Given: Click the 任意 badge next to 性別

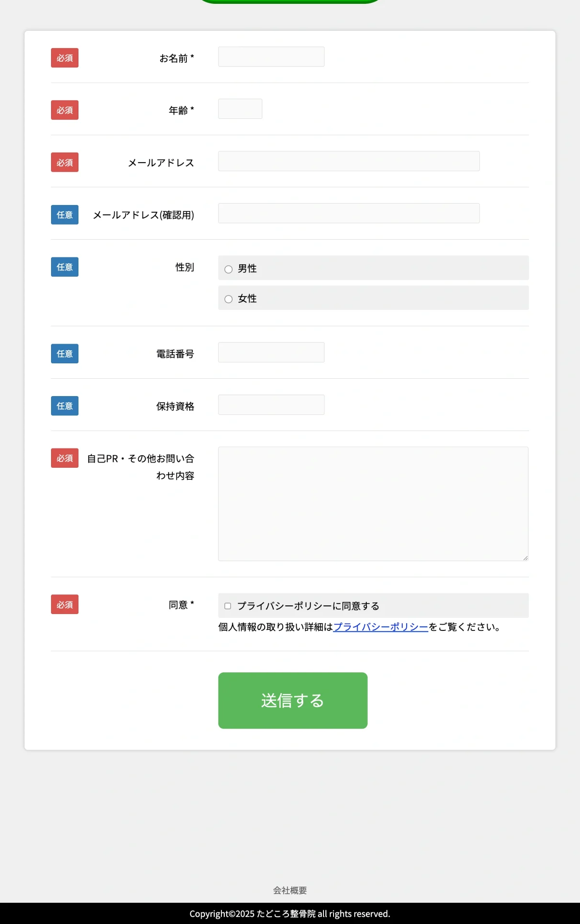Looking at the screenshot, I should tap(64, 267).
